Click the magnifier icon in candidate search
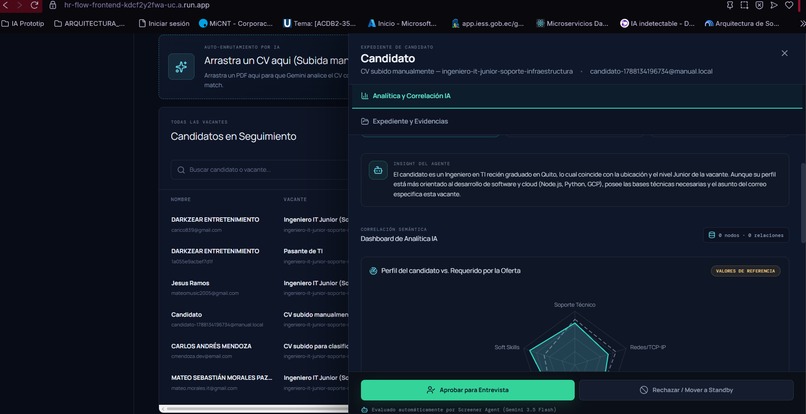Screen dimensions: 806x414 tap(181, 170)
